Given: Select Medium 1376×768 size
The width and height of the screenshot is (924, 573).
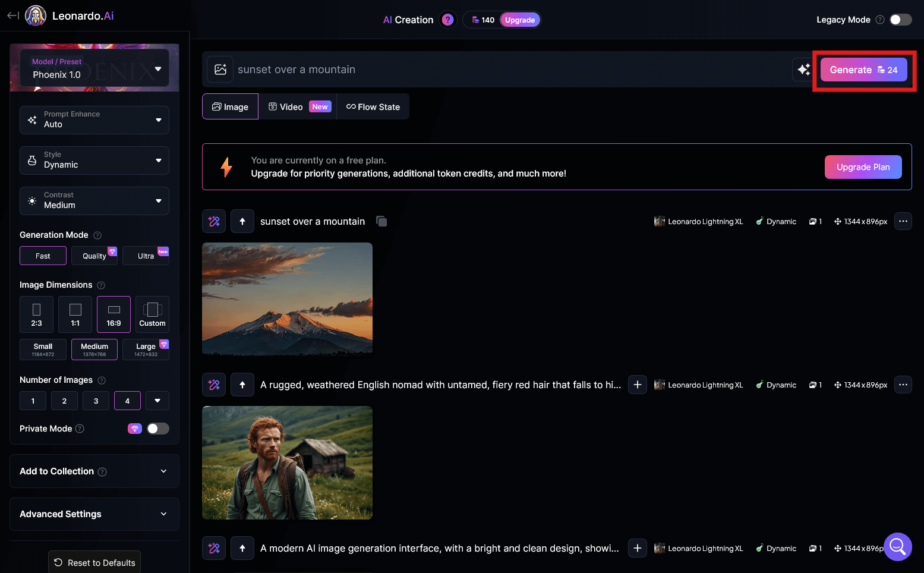Looking at the screenshot, I should point(94,349).
